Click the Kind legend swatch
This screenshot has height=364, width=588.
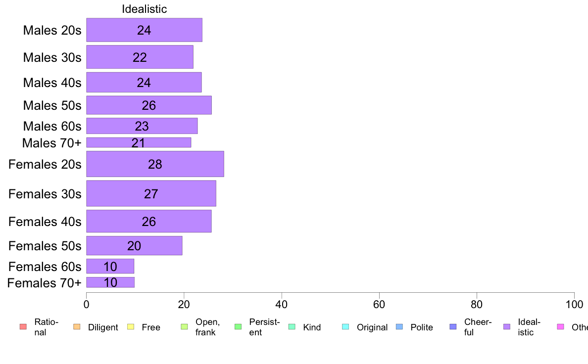pos(292,327)
